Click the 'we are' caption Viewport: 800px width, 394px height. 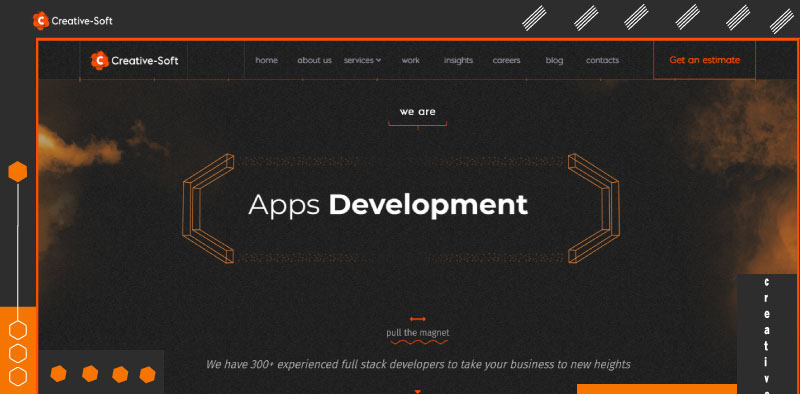(x=417, y=112)
